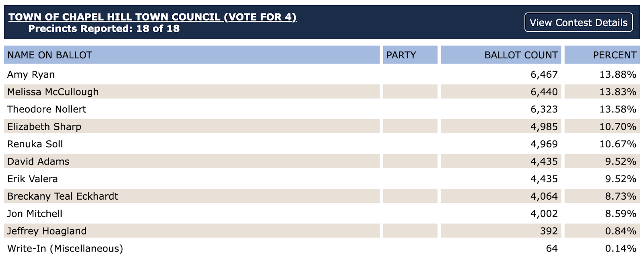Click the David Adams candidate name
Image resolution: width=644 pixels, height=260 pixels.
38,161
